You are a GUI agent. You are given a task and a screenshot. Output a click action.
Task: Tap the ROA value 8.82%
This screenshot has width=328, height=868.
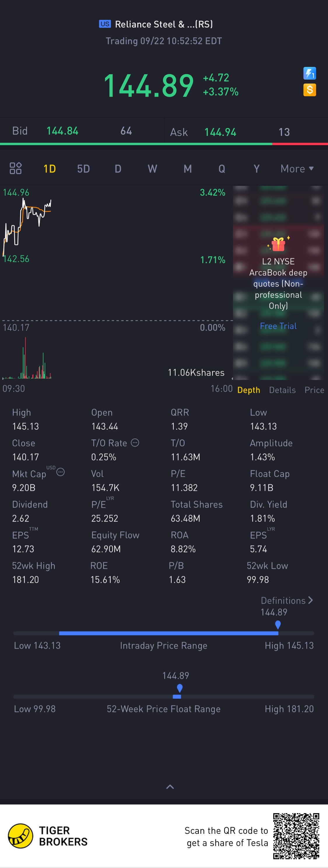coord(183,549)
